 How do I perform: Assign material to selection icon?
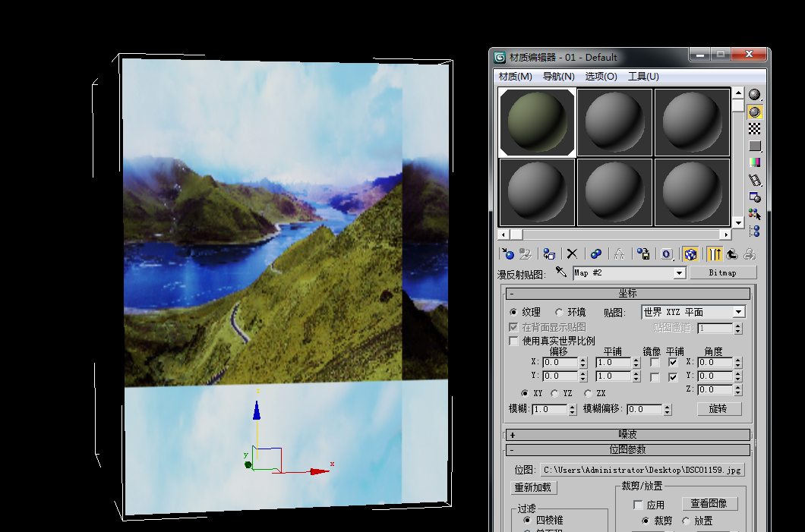[x=549, y=254]
